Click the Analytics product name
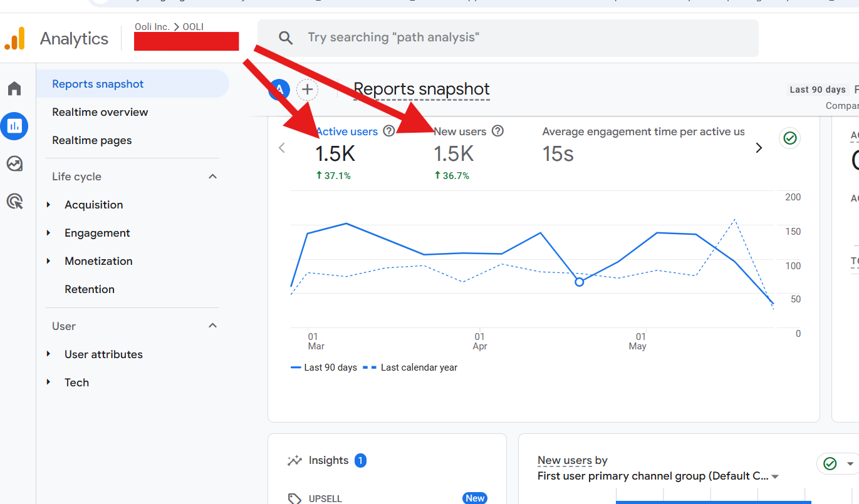Screen dimensions: 859x504 (x=74, y=38)
